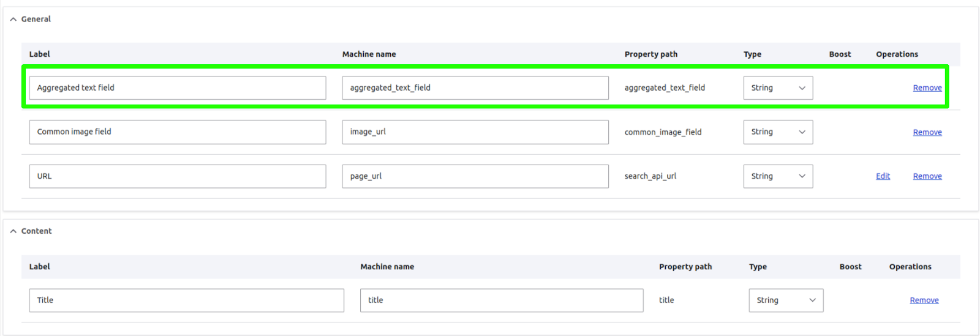Open Type dropdown for Common image field
980x336 pixels.
coord(778,132)
